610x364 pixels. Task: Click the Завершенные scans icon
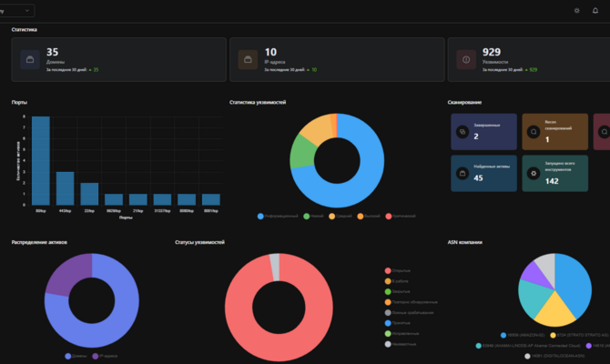point(463,132)
